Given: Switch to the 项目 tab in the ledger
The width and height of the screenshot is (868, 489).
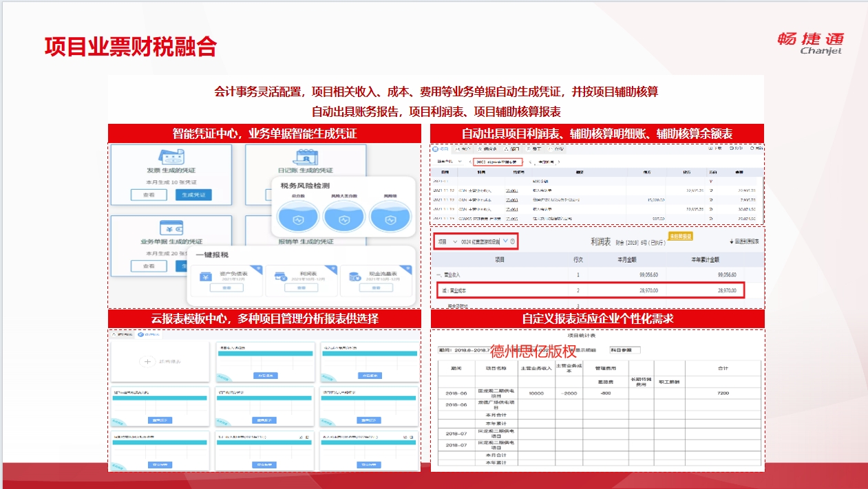Looking at the screenshot, I should point(441,149).
